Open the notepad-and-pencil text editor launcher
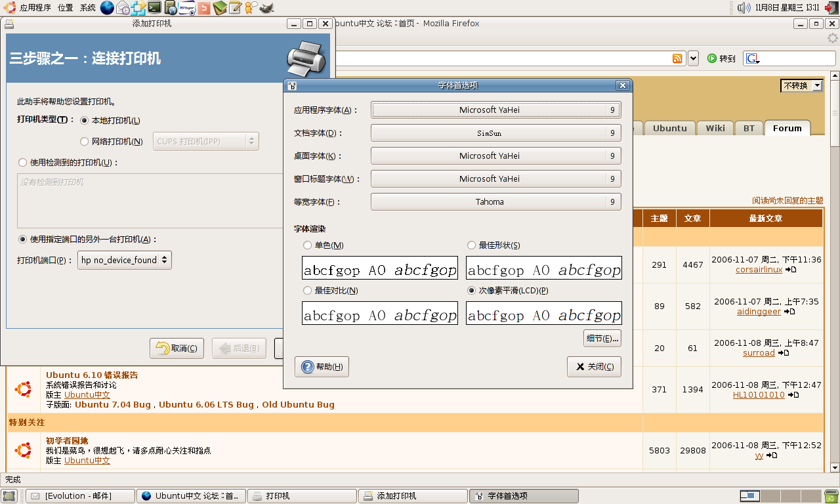The image size is (840, 504). point(236,8)
